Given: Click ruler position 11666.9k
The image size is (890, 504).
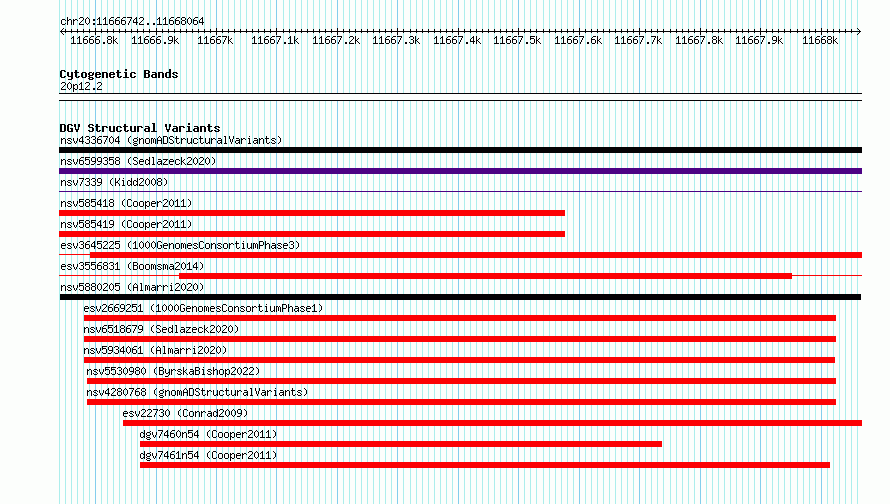Looking at the screenshot, I should 155,40.
